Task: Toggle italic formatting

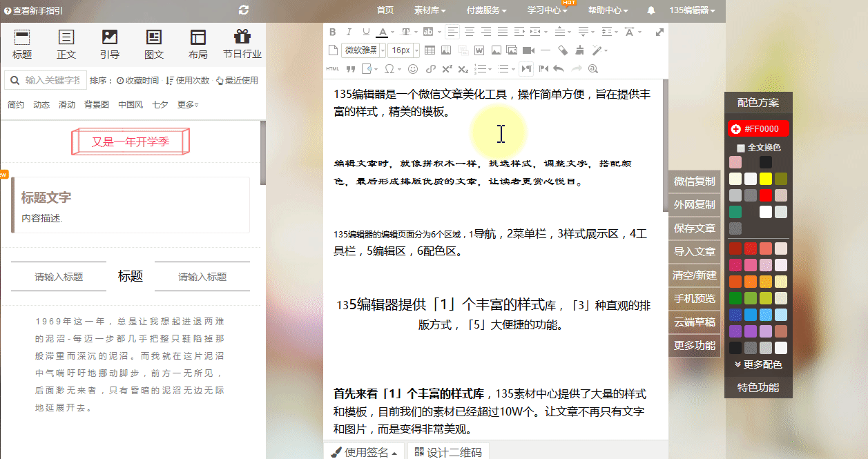Action: (x=349, y=32)
